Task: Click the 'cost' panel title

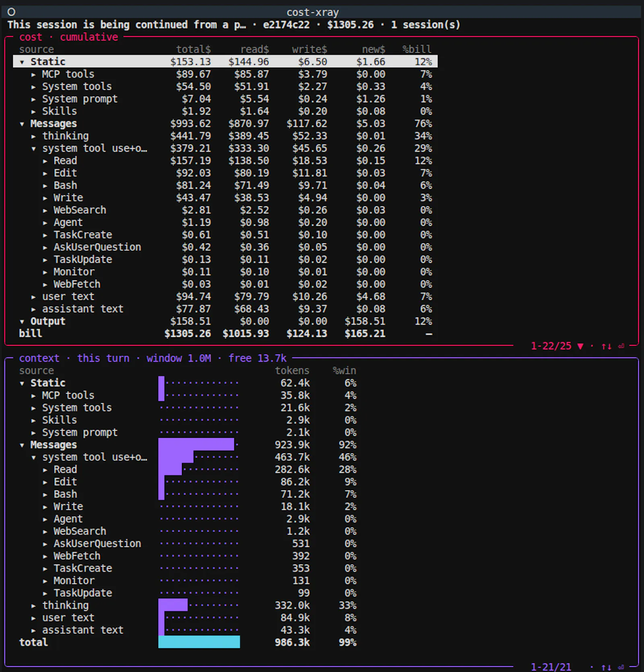Action: (31, 37)
